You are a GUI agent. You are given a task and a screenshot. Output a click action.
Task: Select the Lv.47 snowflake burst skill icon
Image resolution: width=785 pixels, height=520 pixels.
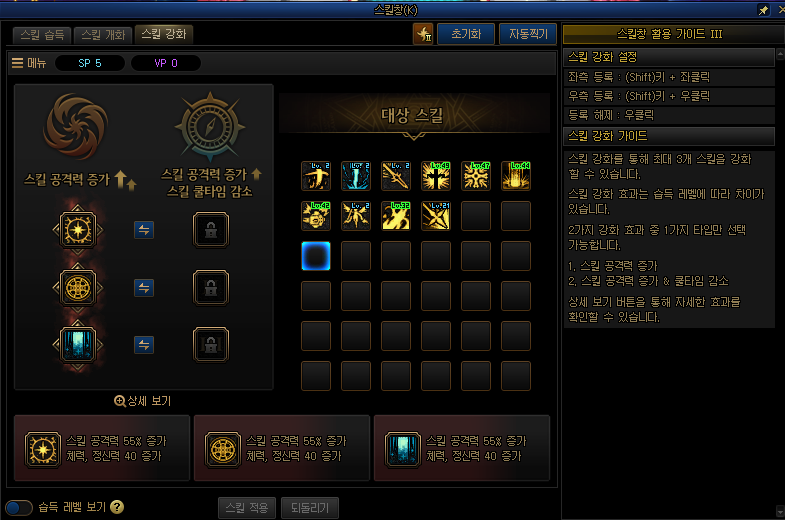click(x=476, y=176)
